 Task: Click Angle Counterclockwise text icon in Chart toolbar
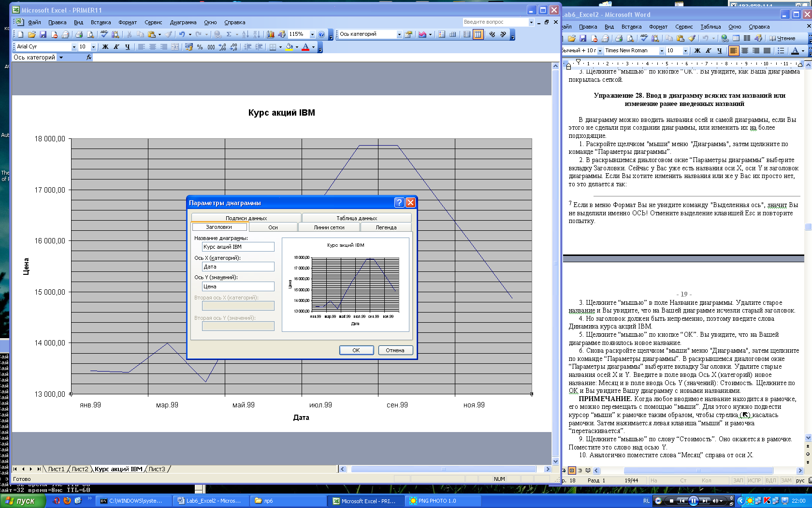503,34
